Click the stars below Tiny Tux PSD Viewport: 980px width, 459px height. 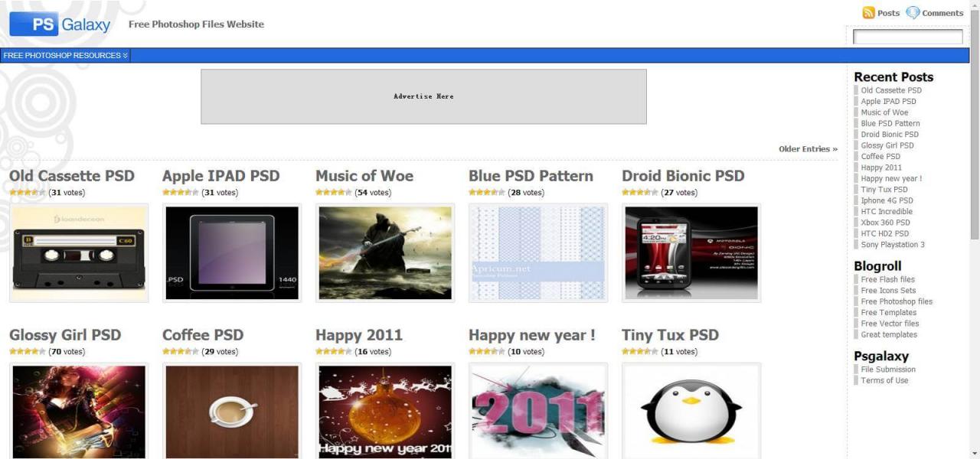pyautogui.click(x=640, y=352)
